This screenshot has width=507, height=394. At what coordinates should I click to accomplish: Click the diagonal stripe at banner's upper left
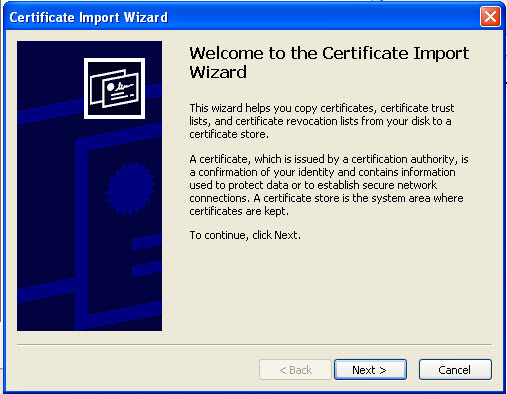tap(50, 112)
